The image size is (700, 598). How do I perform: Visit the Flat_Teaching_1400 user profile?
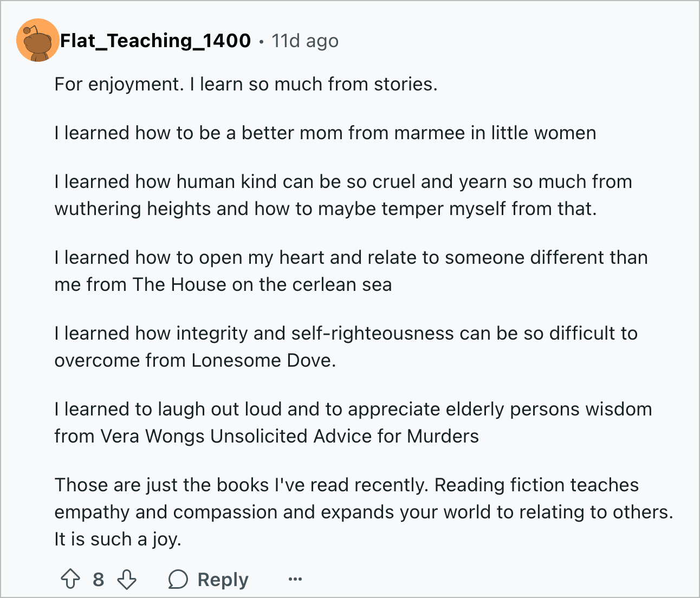click(155, 41)
